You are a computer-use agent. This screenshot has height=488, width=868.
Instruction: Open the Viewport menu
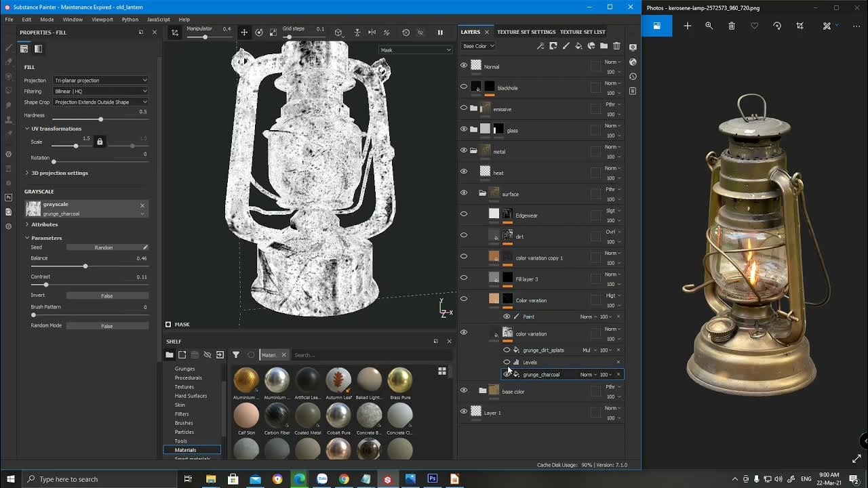pos(102,20)
